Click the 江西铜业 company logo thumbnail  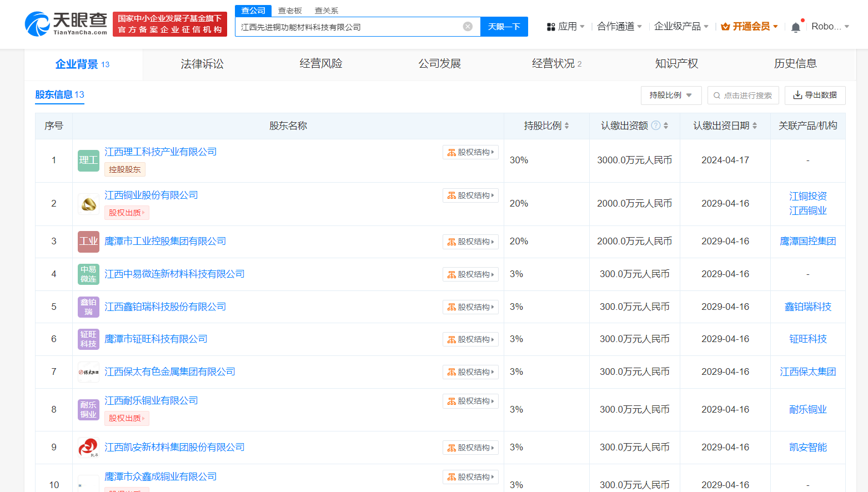[88, 204]
